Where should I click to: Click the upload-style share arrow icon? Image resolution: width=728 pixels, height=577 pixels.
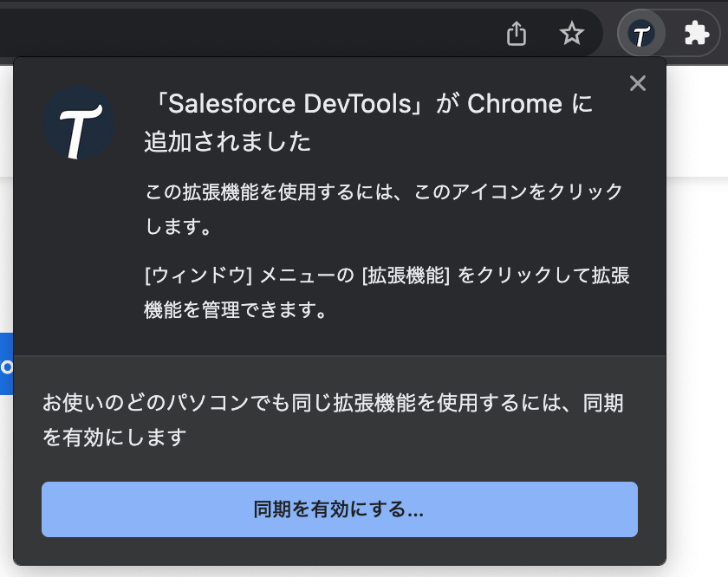tap(517, 33)
